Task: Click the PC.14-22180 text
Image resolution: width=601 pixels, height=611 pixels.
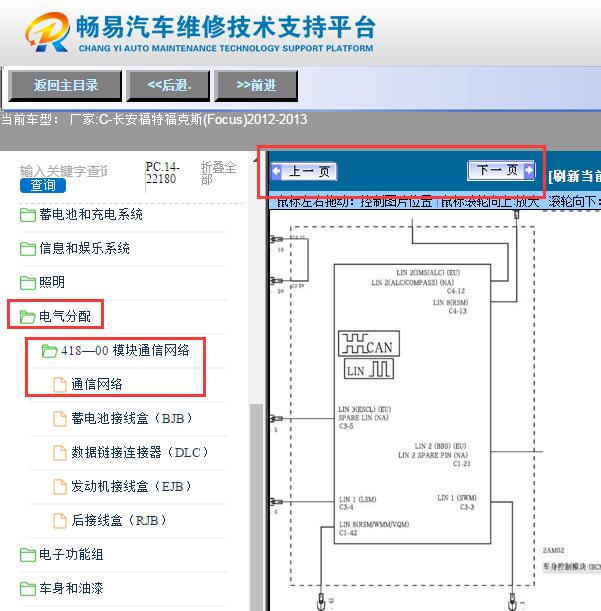Action: tap(163, 173)
